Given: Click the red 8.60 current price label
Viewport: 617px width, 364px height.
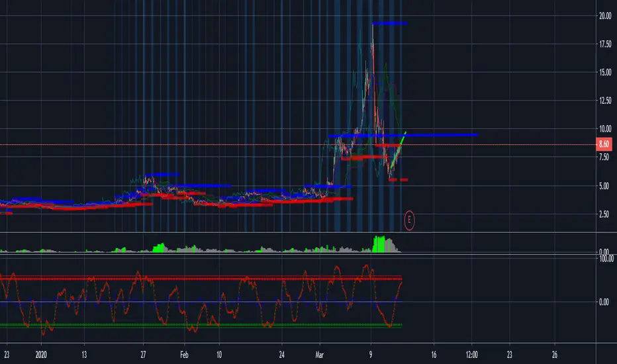Looking at the screenshot, I should coord(604,144).
